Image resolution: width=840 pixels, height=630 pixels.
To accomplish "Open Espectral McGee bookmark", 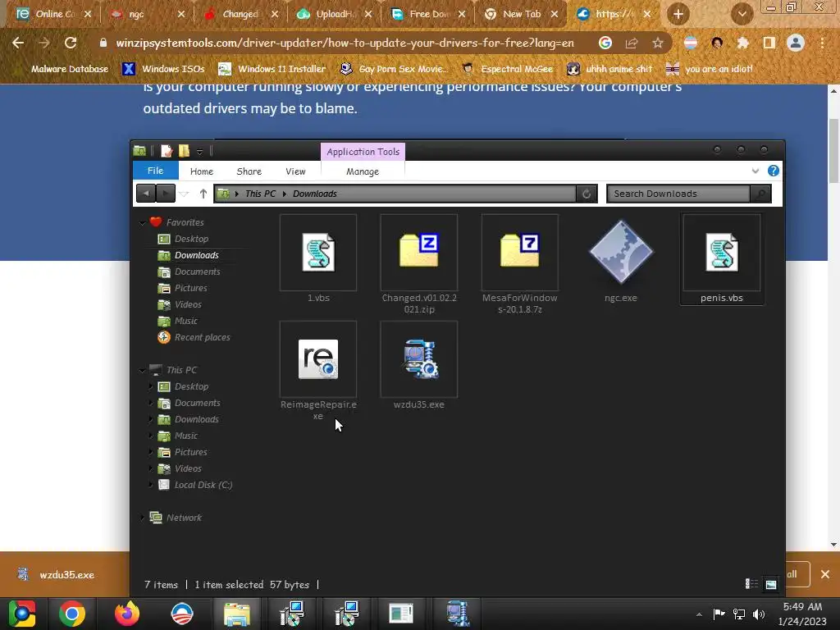I will (507, 69).
